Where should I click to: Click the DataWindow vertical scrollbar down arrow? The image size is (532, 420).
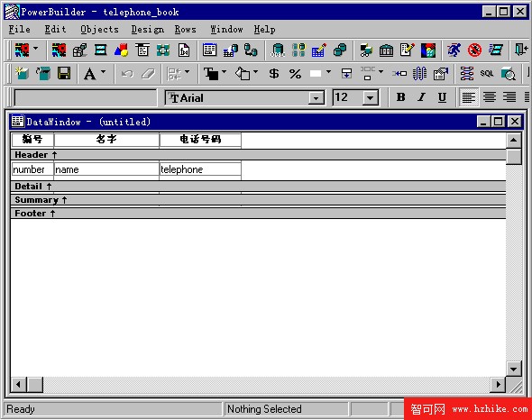tap(513, 369)
